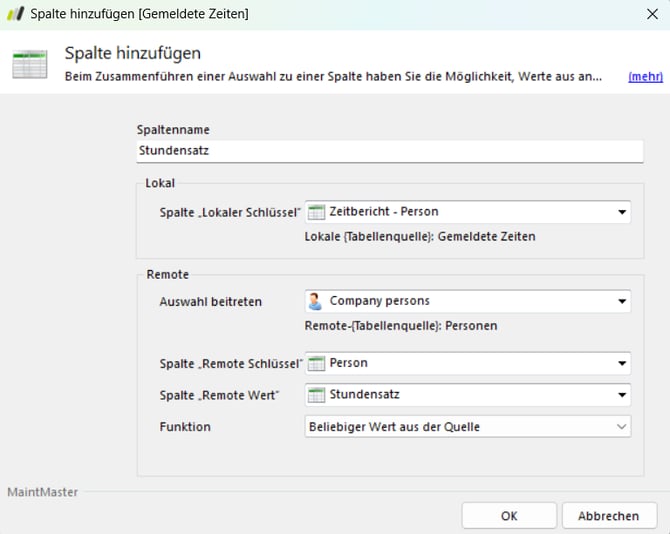The height and width of the screenshot is (534, 670).
Task: Click the table icon in the Remote Wert field
Action: (x=316, y=395)
